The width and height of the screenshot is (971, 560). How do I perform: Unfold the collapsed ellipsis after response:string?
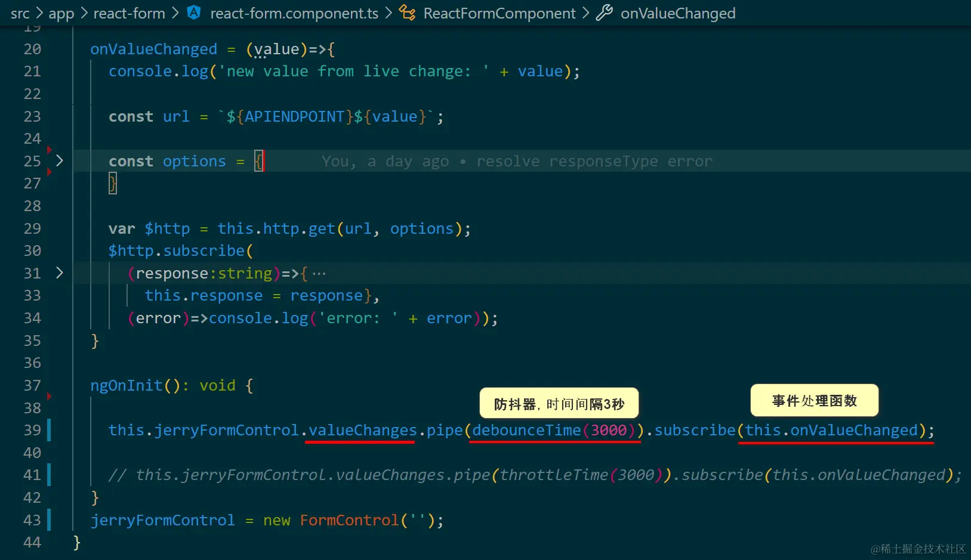pos(319,274)
